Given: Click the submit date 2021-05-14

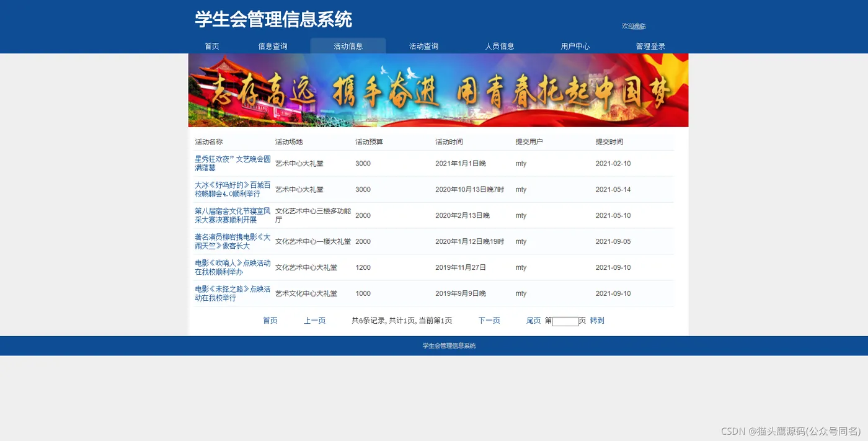Looking at the screenshot, I should click(613, 190).
